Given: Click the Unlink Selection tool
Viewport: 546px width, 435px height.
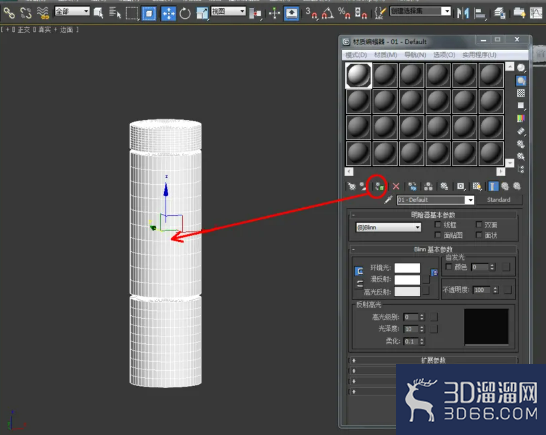Looking at the screenshot, I should coord(26,13).
